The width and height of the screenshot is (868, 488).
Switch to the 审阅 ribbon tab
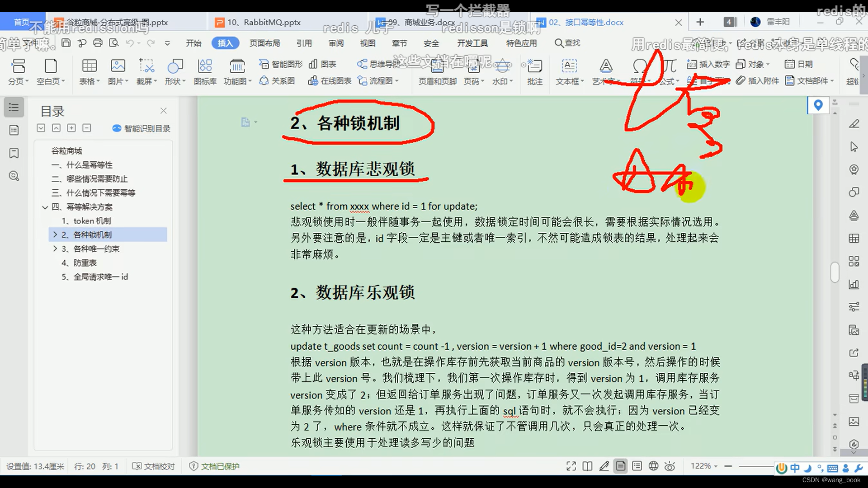(336, 43)
